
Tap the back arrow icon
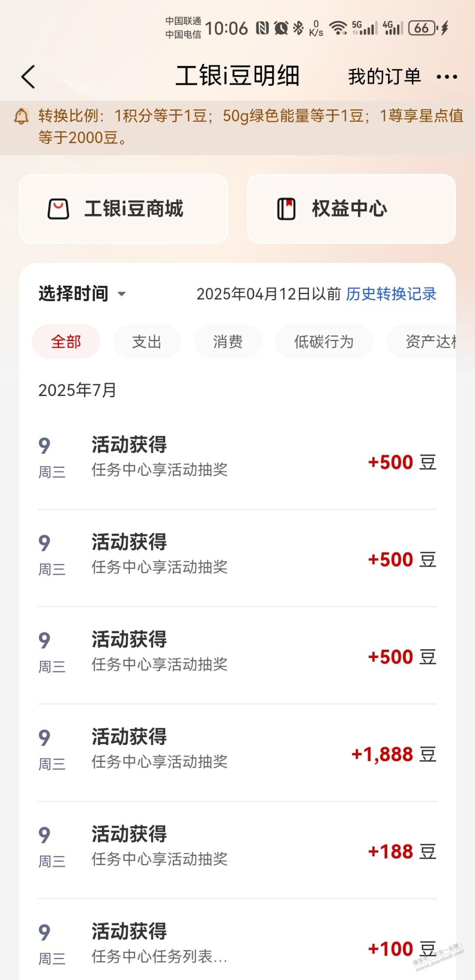pos(28,77)
